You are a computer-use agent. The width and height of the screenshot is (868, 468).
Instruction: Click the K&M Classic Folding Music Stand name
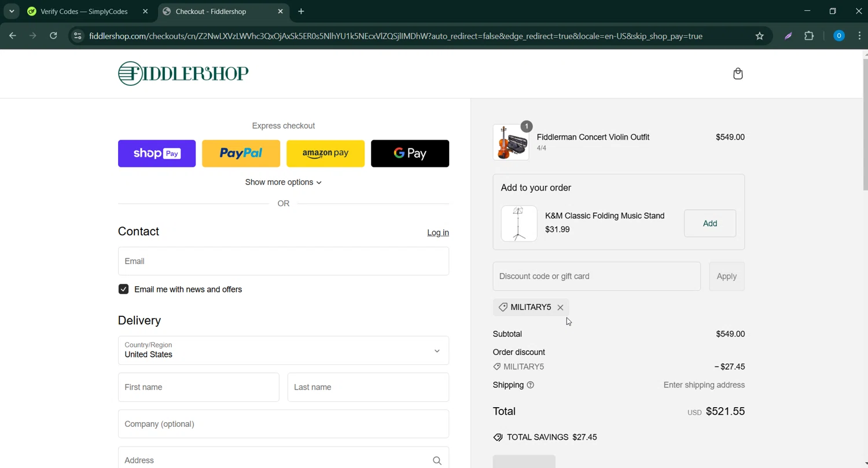(605, 216)
